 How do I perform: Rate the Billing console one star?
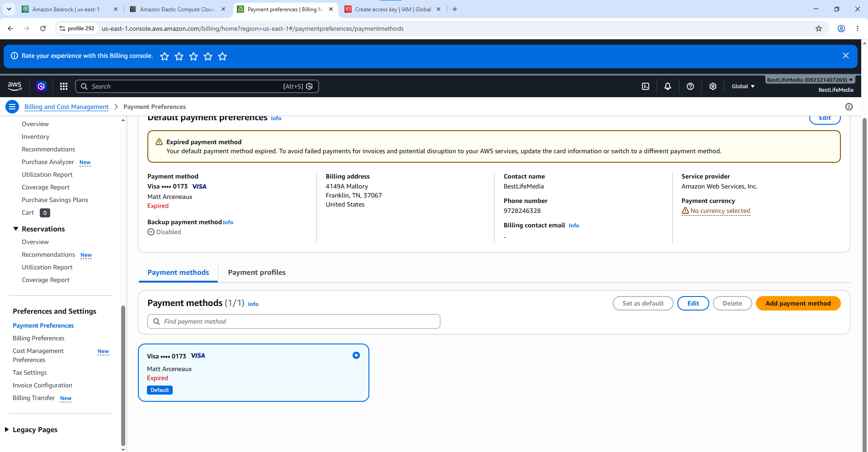click(165, 56)
